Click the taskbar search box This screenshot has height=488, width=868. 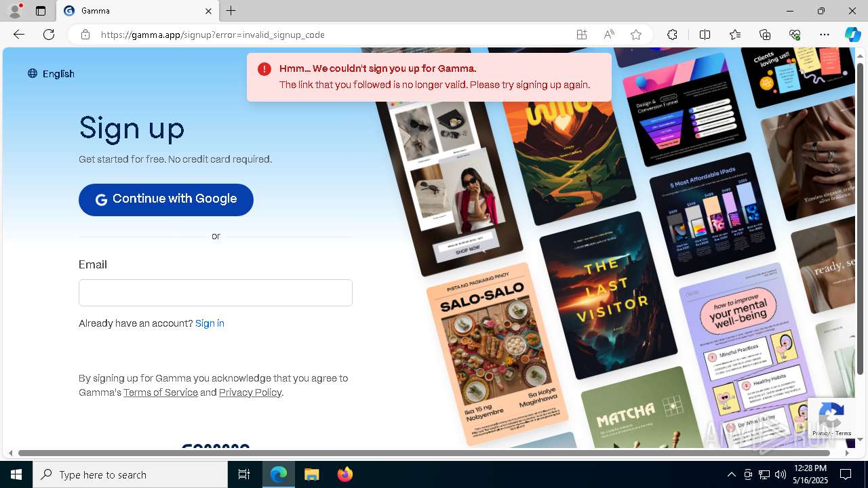130,474
